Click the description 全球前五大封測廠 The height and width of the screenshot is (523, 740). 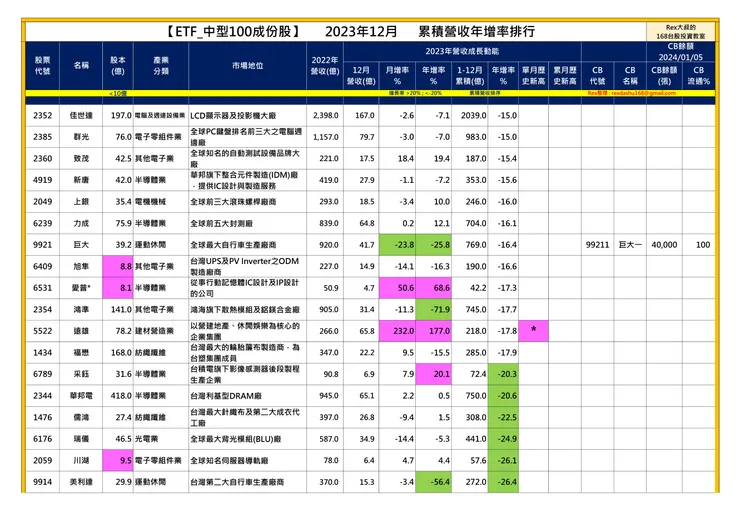click(x=221, y=223)
